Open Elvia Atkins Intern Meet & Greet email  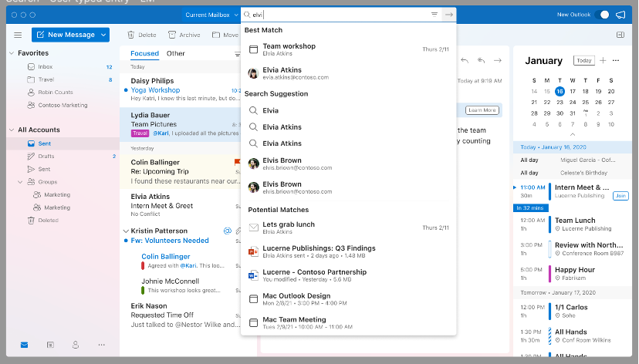181,205
